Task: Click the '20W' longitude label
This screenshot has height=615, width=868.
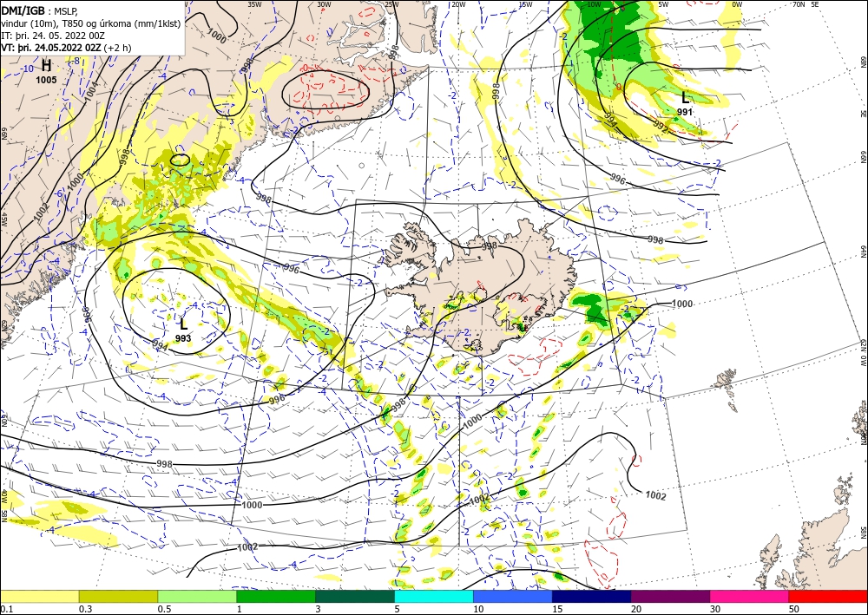Action: point(457,4)
